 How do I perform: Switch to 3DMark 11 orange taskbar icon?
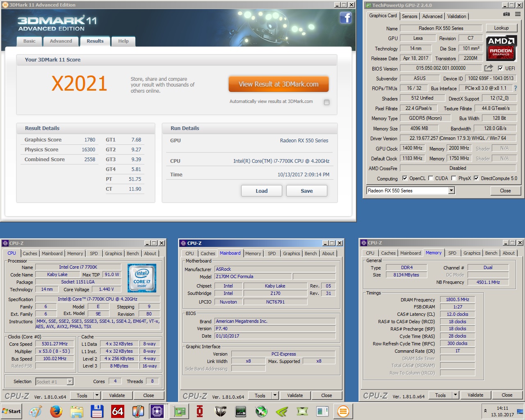343,411
